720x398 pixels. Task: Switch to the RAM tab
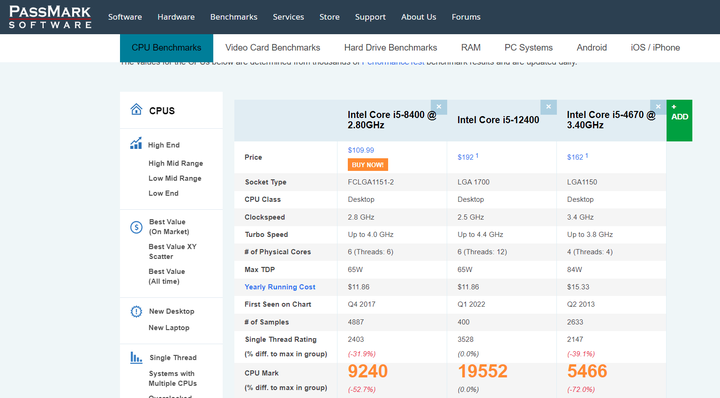pos(471,48)
